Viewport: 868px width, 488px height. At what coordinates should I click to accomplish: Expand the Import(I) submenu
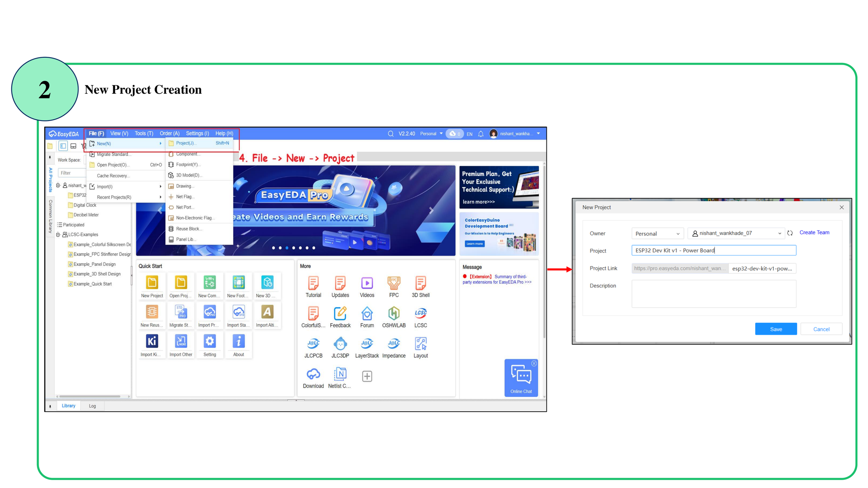pos(125,187)
